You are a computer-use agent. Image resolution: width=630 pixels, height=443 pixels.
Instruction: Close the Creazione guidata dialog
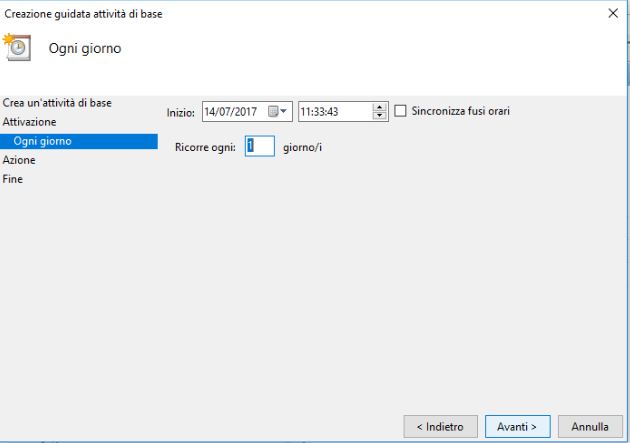tap(613, 13)
